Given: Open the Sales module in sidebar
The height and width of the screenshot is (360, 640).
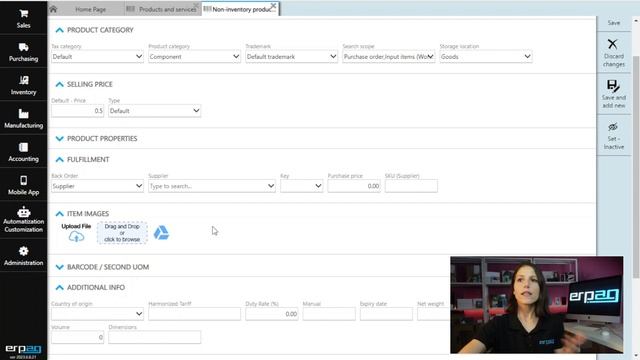Looking at the screenshot, I should click(x=23, y=18).
